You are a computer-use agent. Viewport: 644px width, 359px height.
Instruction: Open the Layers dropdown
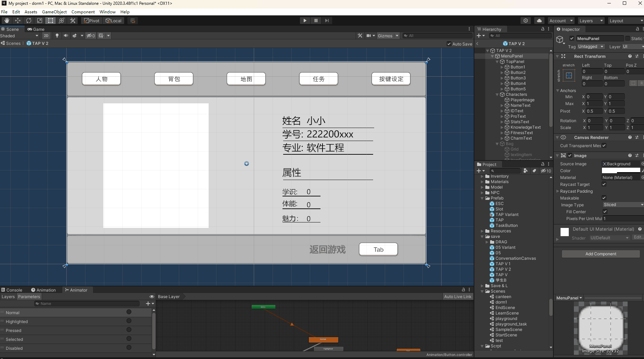[x=591, y=21]
